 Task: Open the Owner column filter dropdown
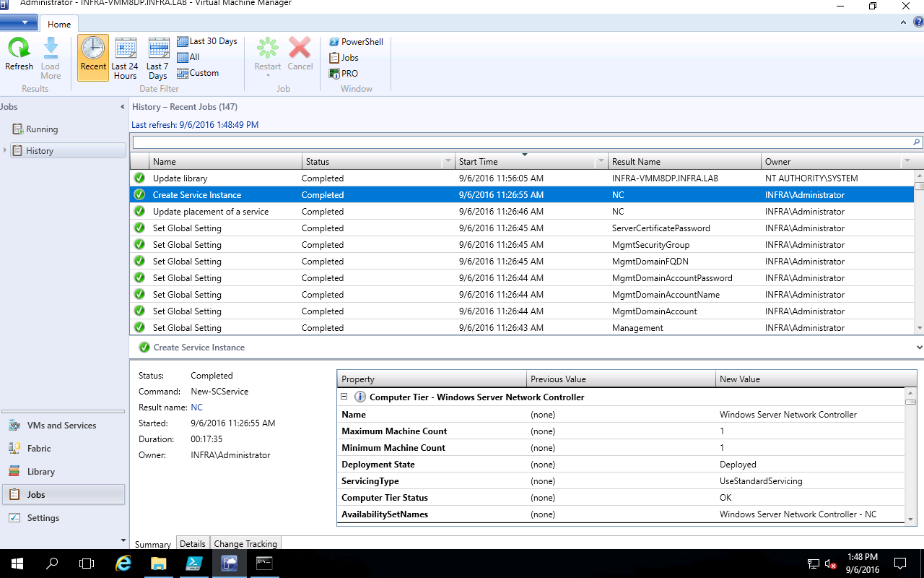907,162
